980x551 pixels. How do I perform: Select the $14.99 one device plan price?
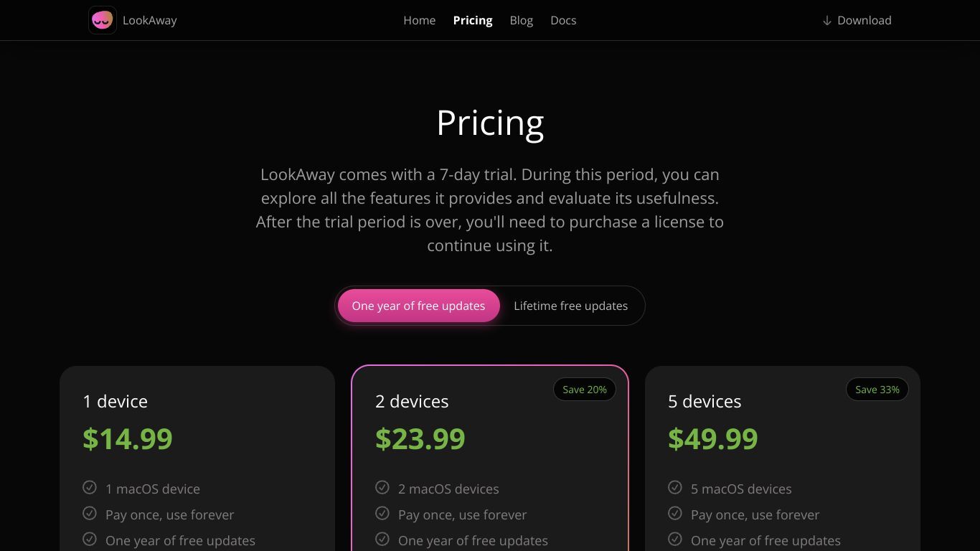click(x=128, y=438)
